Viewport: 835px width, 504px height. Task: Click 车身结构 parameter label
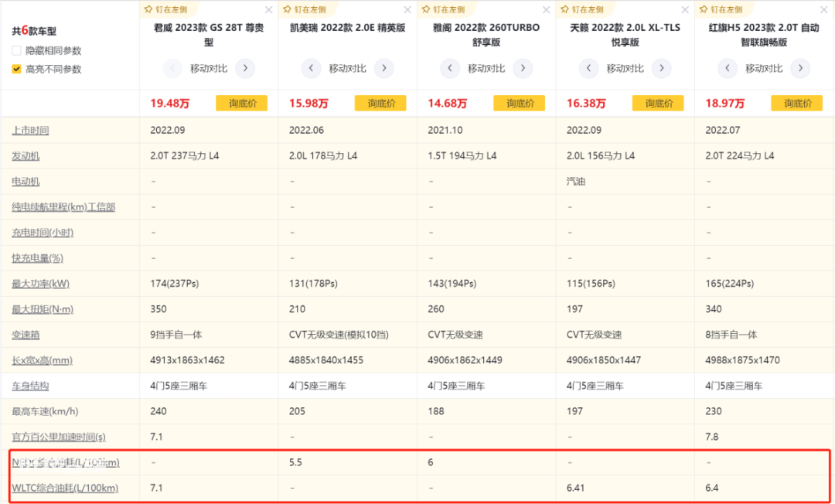tap(30, 386)
